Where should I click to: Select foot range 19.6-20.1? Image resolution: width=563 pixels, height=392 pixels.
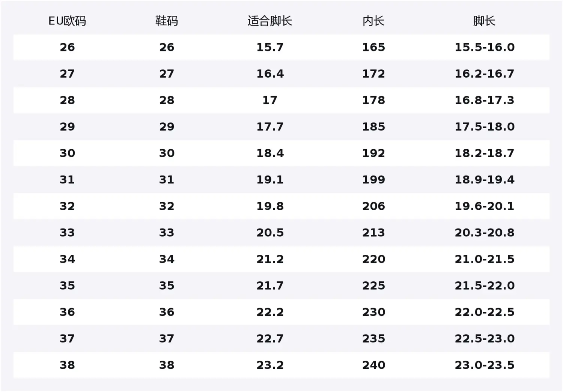485,206
